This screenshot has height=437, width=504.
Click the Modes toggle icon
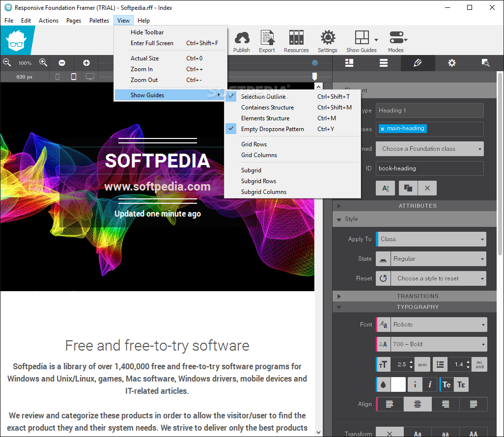pos(396,41)
